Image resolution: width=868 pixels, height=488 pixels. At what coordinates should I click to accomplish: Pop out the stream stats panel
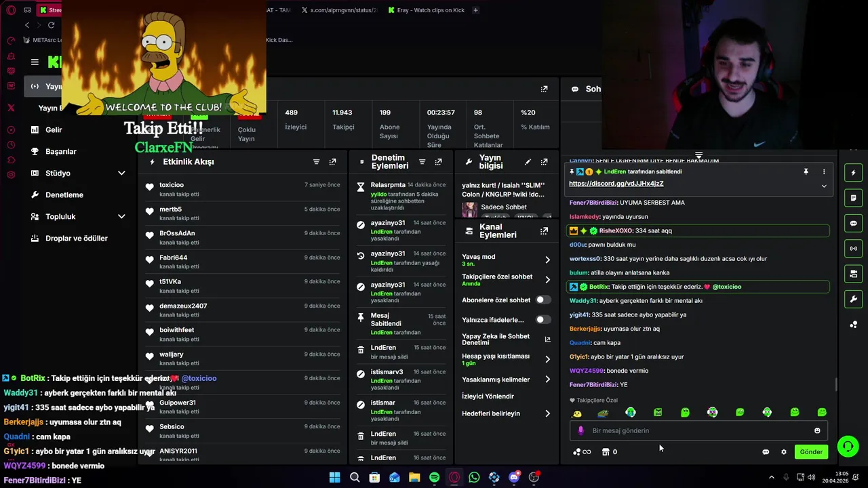point(544,89)
